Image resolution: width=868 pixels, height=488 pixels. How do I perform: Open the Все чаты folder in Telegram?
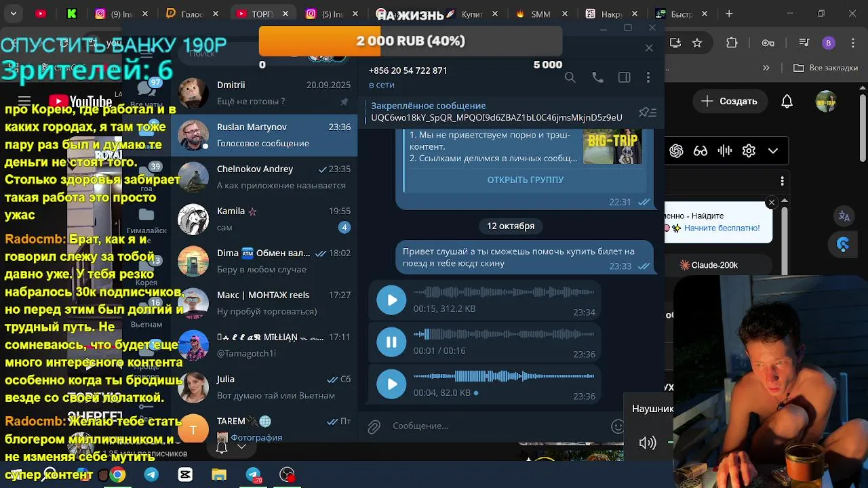(146, 93)
